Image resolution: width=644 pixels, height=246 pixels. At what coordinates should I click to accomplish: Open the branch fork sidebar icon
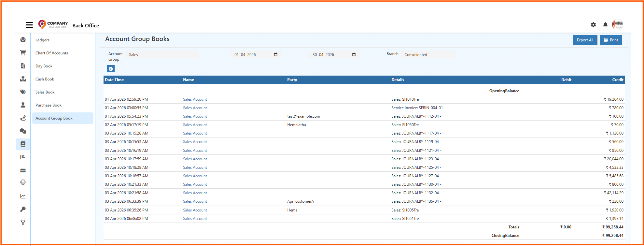[x=23, y=222]
